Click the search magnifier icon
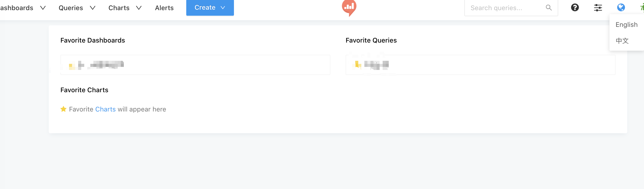644x189 pixels. pos(549,8)
